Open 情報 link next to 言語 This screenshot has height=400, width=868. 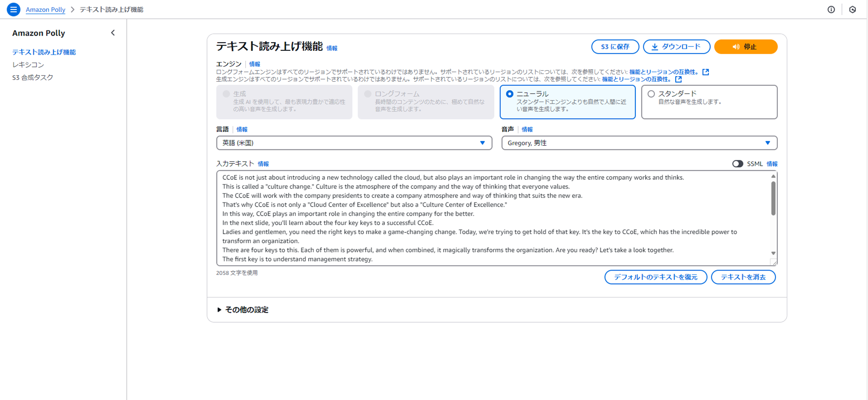pyautogui.click(x=242, y=129)
